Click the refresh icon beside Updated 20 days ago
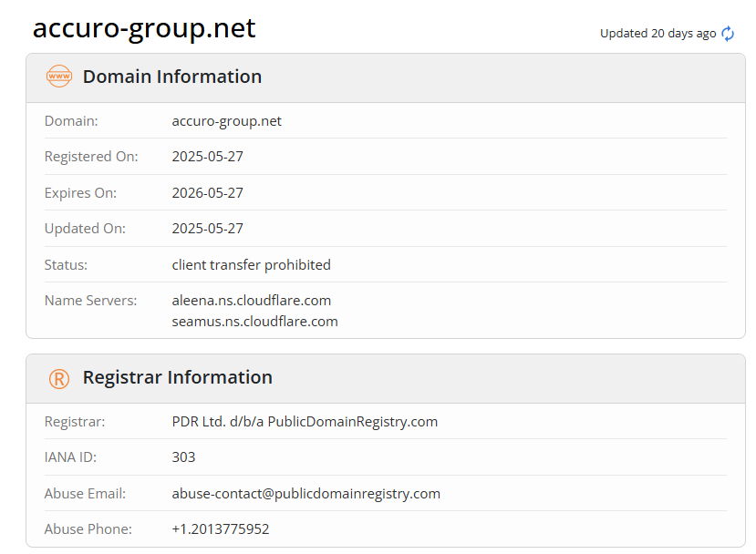 coord(728,34)
